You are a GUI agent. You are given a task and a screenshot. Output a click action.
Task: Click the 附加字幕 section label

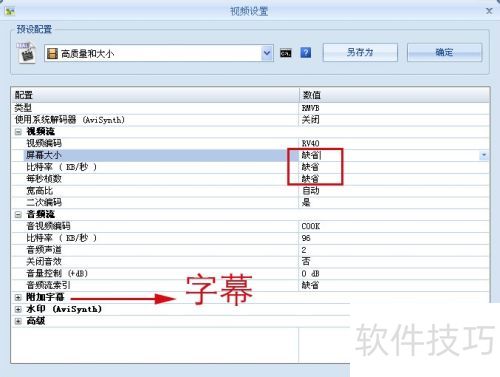(x=45, y=297)
